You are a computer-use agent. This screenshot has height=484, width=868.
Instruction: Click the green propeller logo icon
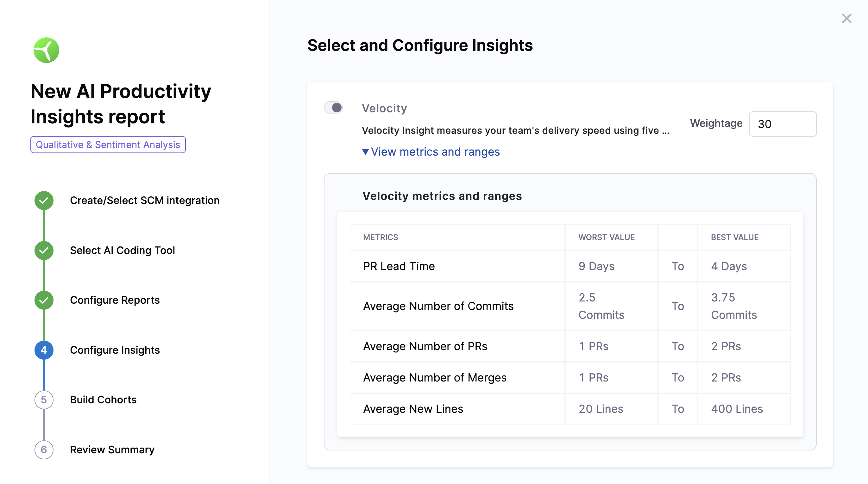tap(46, 50)
